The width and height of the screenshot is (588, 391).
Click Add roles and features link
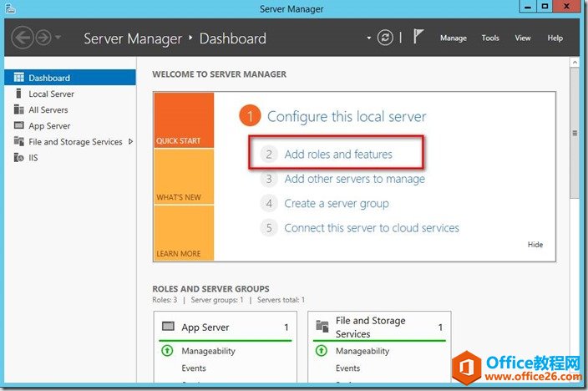(338, 155)
